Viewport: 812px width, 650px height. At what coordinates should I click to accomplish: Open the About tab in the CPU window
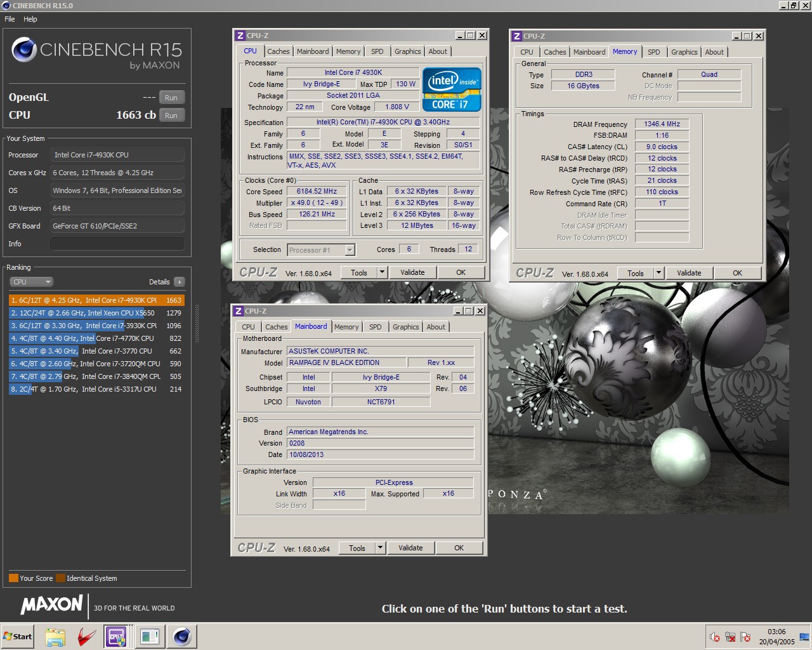coord(438,51)
